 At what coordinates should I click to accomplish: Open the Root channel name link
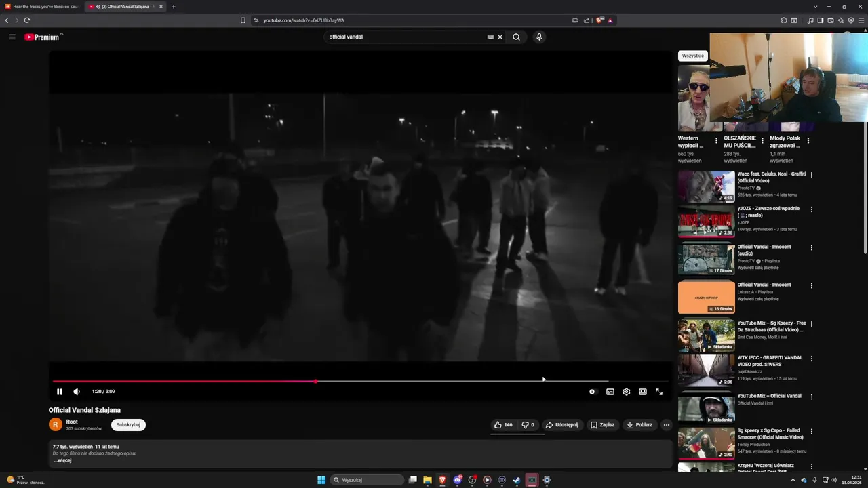(72, 422)
